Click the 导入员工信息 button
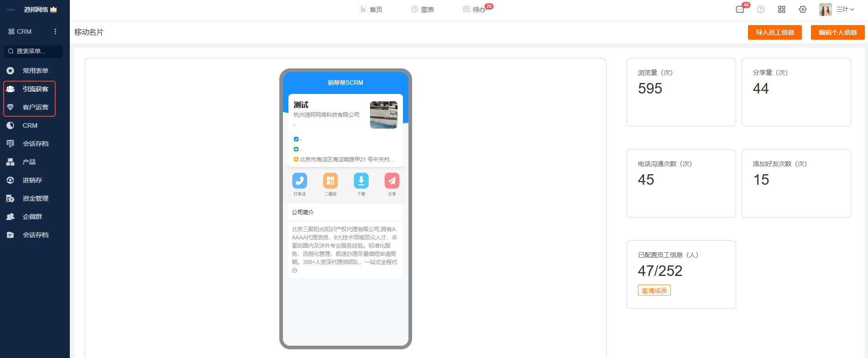The image size is (868, 358). [774, 32]
